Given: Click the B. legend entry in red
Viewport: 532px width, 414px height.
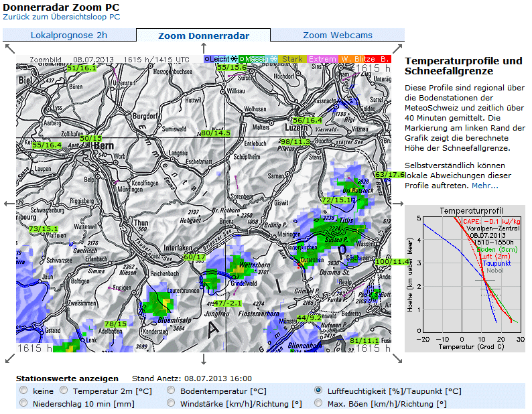Looking at the screenshot, I should 385,59.
